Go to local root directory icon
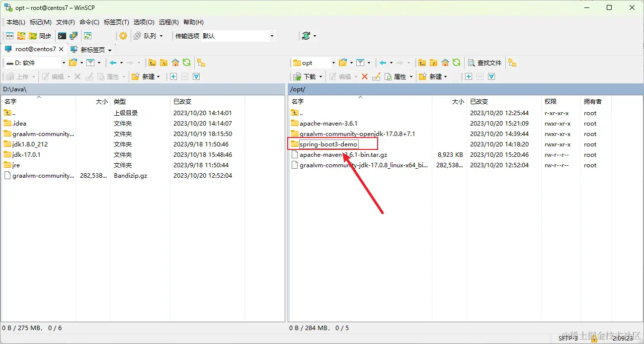The width and height of the screenshot is (644, 344). click(163, 63)
